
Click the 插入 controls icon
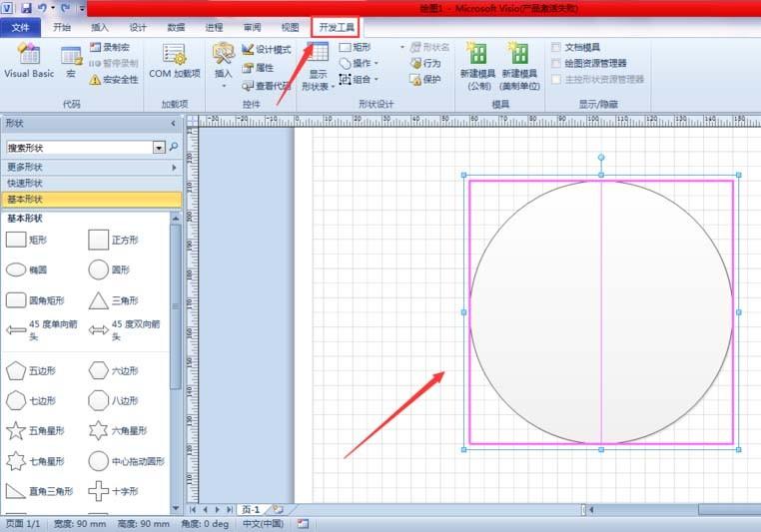pyautogui.click(x=224, y=54)
